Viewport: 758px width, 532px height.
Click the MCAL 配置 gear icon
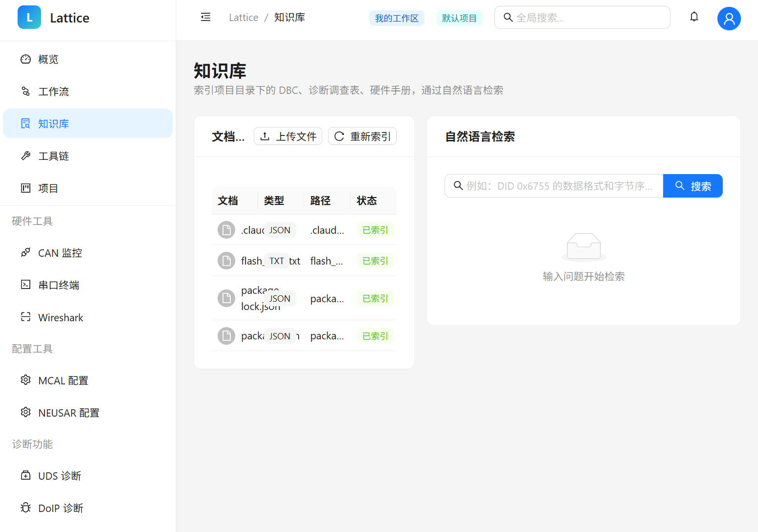(x=26, y=380)
